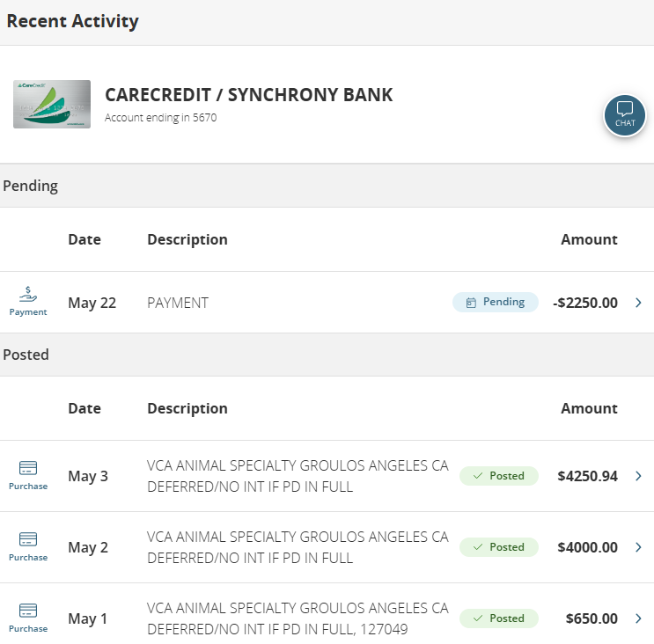The image size is (654, 644).
Task: Click the Description column header under Posted
Action: click(187, 409)
